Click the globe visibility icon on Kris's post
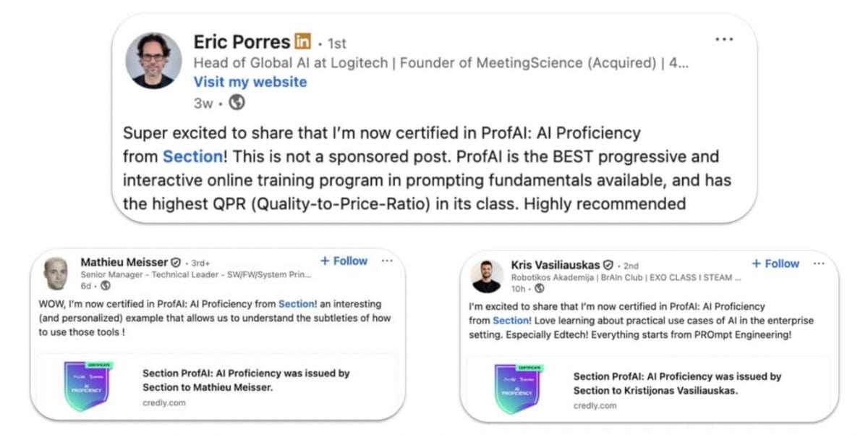This screenshot has width=868, height=435. pos(539,288)
